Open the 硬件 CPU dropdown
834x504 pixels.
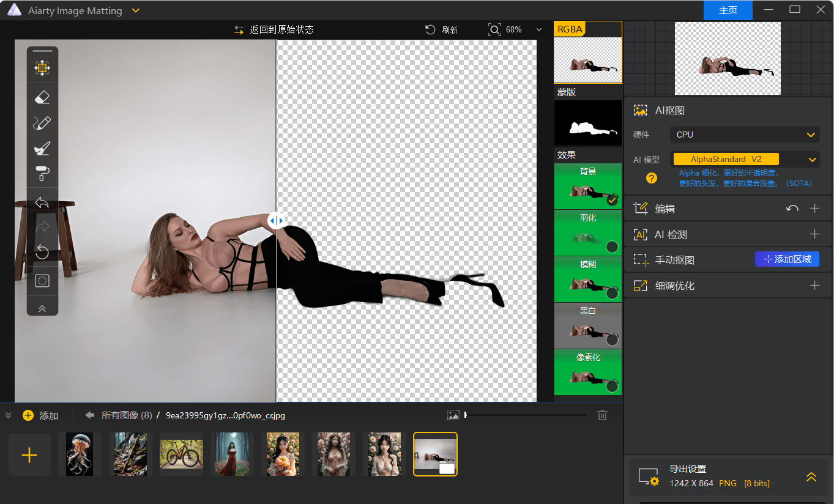coord(744,135)
